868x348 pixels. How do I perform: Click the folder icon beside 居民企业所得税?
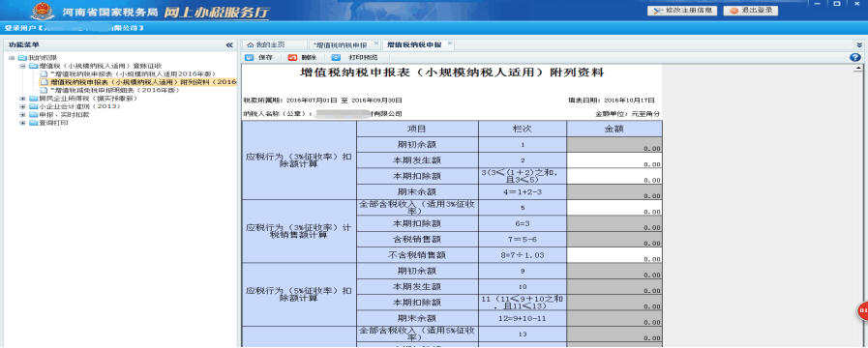(x=33, y=98)
